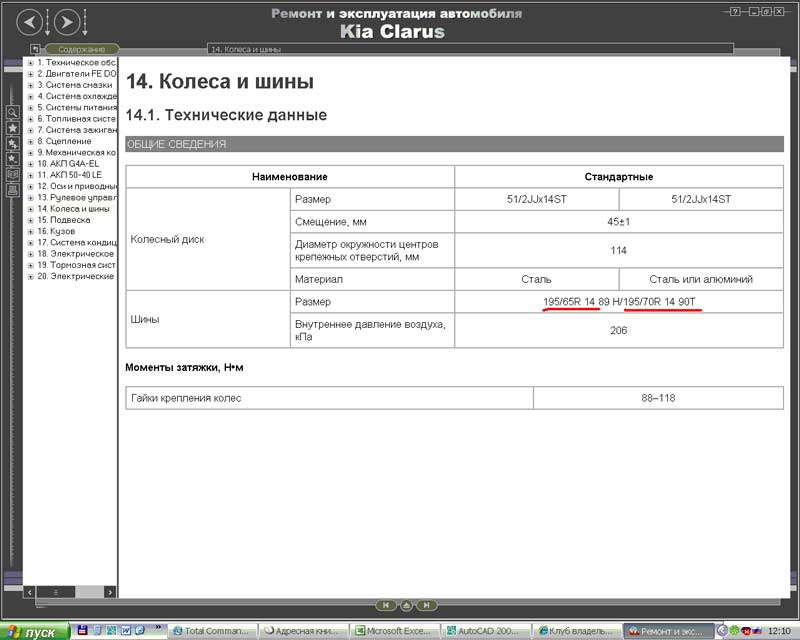Expand the '10. АКП G4A-EL' tree node
Screen dimensions: 800x640
[x=30, y=163]
